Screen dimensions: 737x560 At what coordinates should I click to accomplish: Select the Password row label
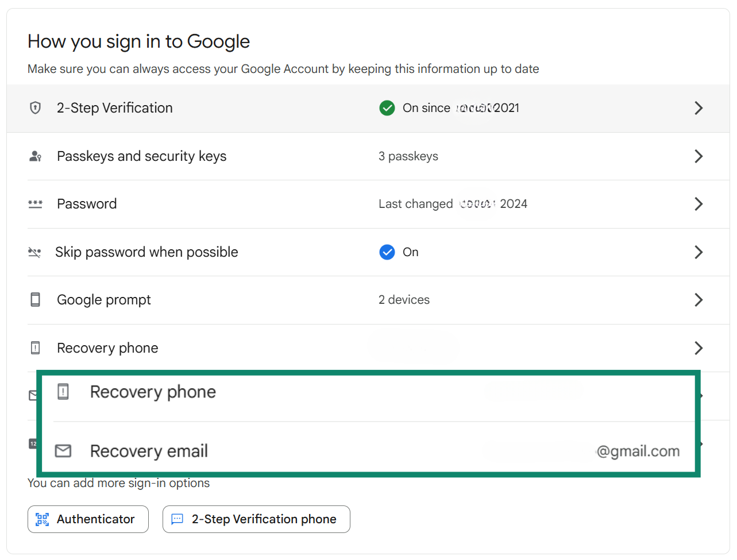pos(87,204)
